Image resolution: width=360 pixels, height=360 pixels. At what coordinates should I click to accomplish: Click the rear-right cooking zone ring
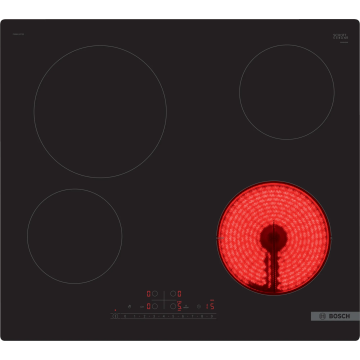[287, 92]
